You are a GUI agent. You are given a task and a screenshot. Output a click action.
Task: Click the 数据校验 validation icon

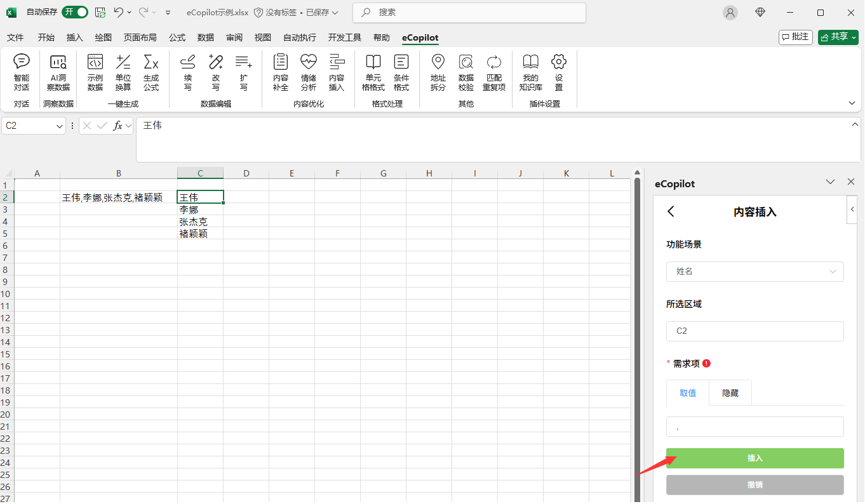click(466, 72)
